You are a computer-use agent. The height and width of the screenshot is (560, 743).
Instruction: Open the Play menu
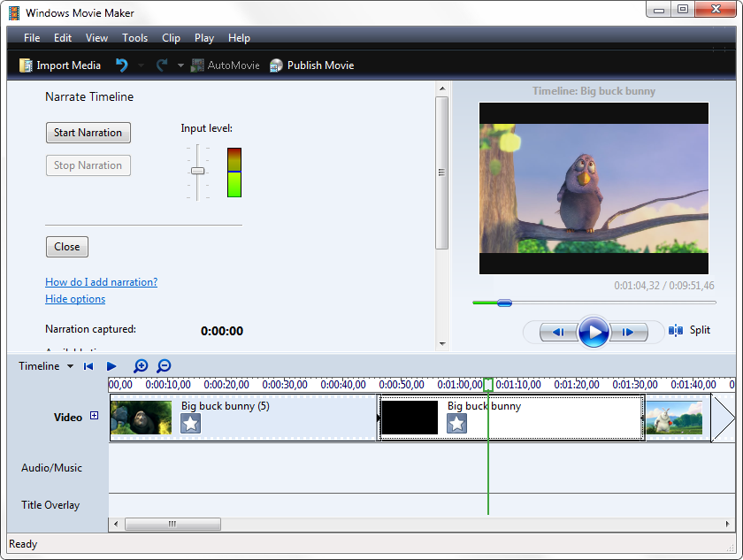(x=204, y=38)
